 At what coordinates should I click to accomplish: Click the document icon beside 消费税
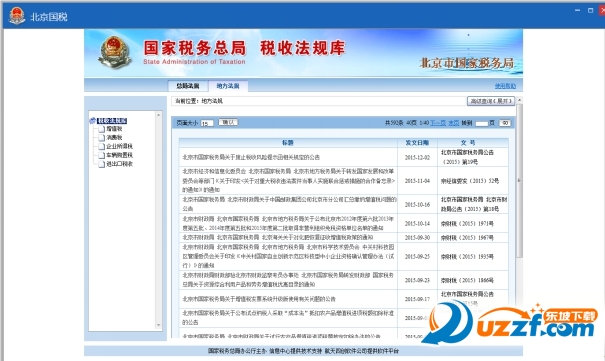(x=101, y=138)
